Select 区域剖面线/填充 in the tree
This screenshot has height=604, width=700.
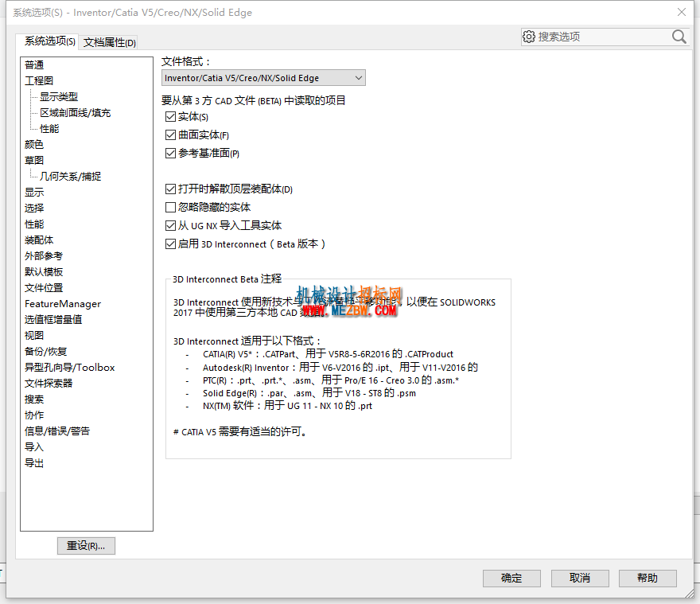click(x=76, y=112)
